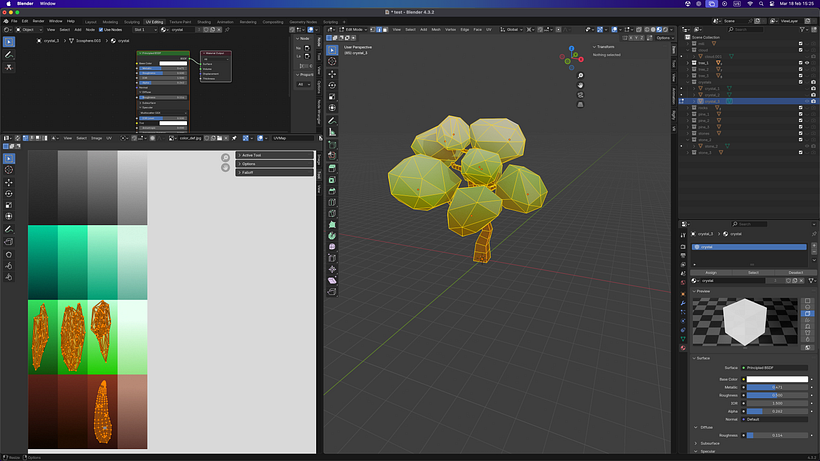Expand the Options panel in UV editor
Image resolution: width=820 pixels, height=461 pixels.
click(248, 164)
